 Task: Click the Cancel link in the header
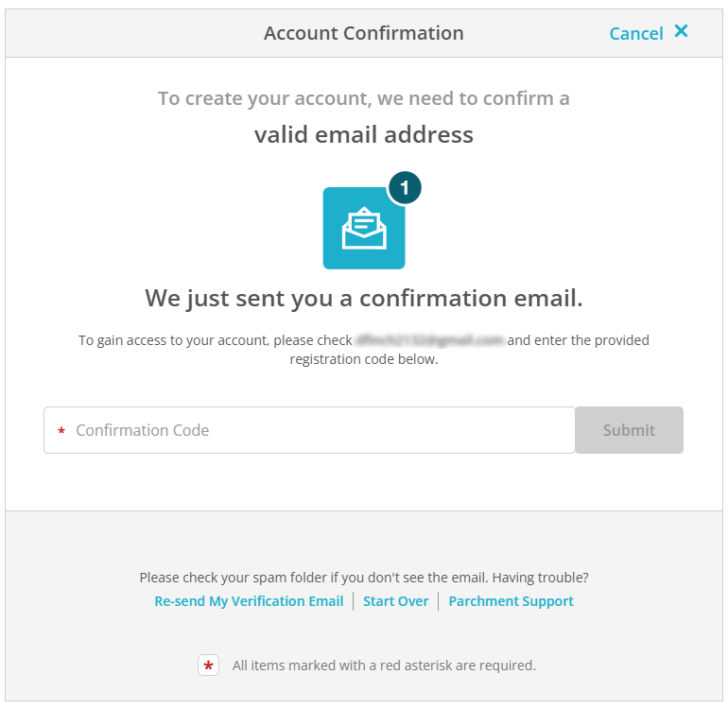(635, 33)
